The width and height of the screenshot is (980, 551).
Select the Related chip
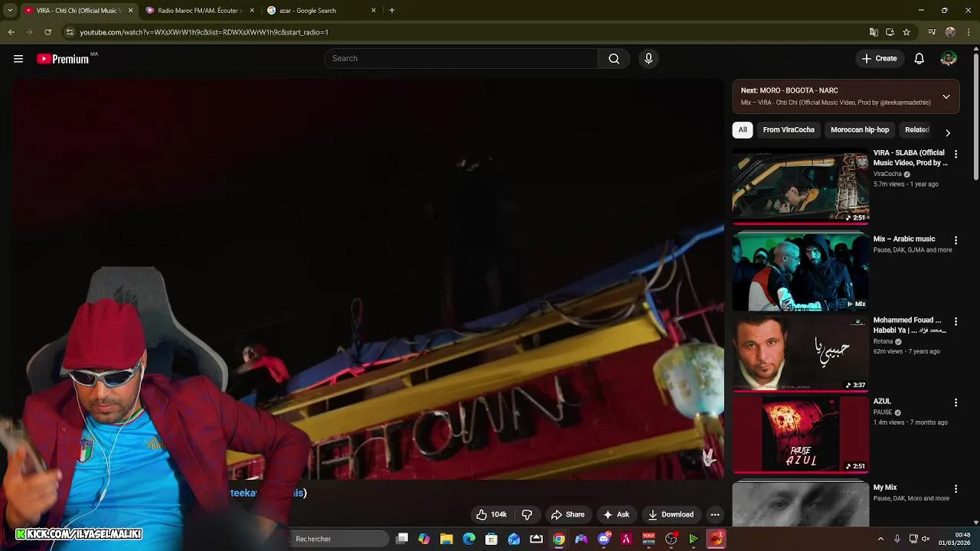[916, 130]
